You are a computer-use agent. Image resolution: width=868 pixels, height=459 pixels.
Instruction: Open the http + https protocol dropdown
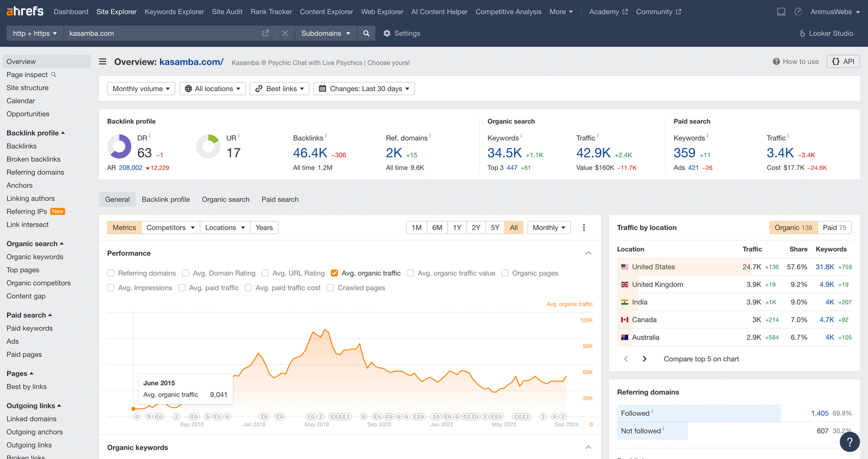click(35, 33)
